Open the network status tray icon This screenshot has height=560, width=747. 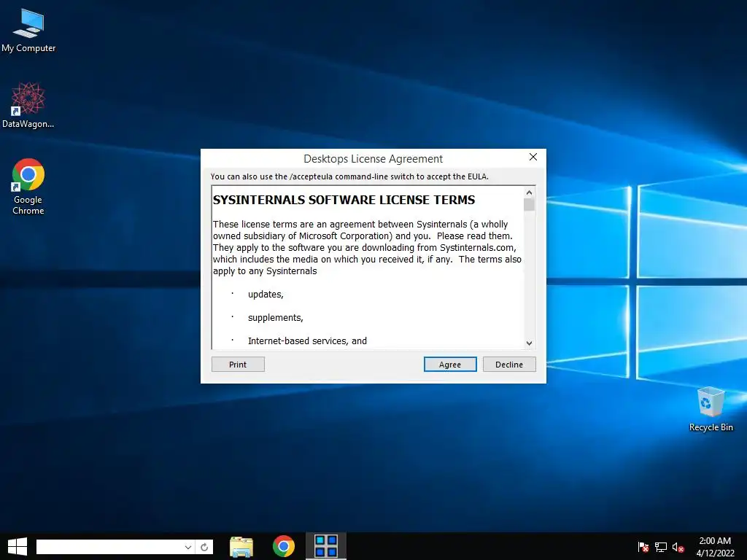661,547
